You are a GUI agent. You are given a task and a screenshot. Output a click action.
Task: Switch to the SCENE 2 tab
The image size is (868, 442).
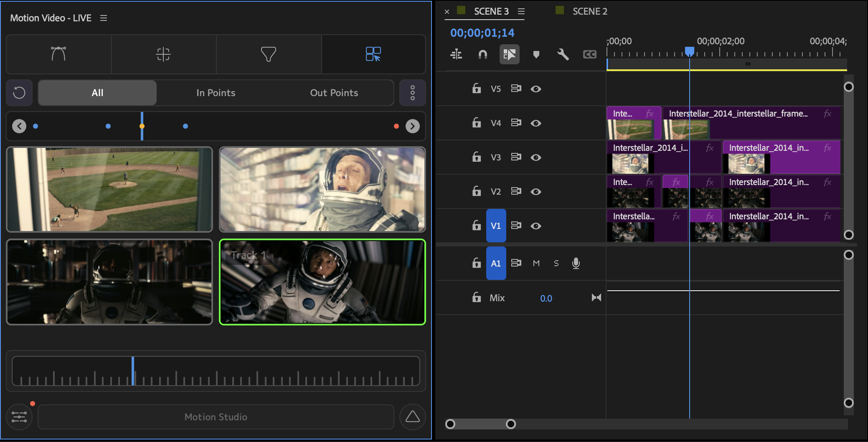click(589, 11)
